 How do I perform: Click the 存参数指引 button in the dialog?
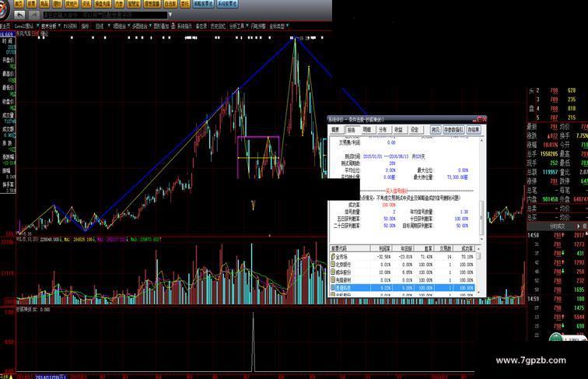coord(453,129)
